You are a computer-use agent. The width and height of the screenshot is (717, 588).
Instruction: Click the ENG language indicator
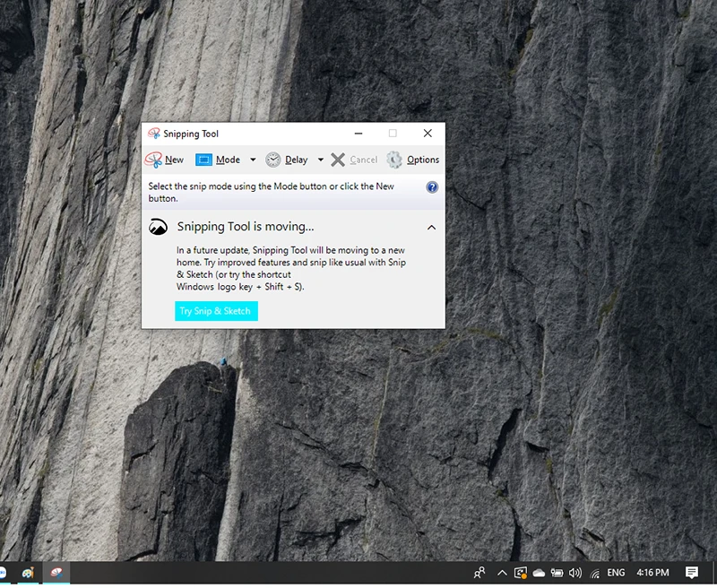click(x=616, y=573)
